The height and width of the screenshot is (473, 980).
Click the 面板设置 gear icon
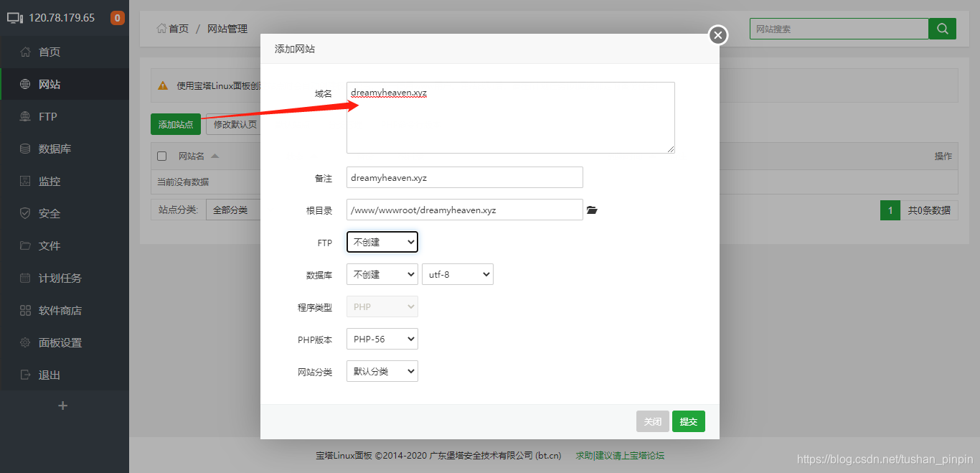coord(25,342)
